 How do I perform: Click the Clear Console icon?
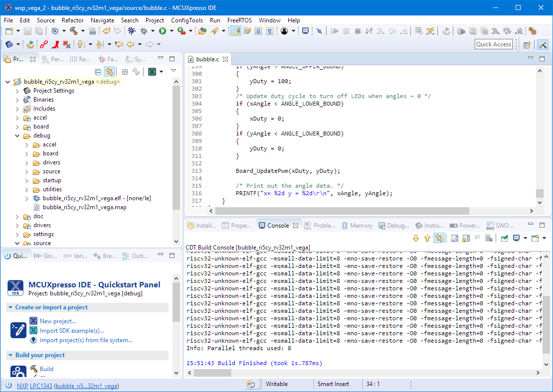pos(489,238)
